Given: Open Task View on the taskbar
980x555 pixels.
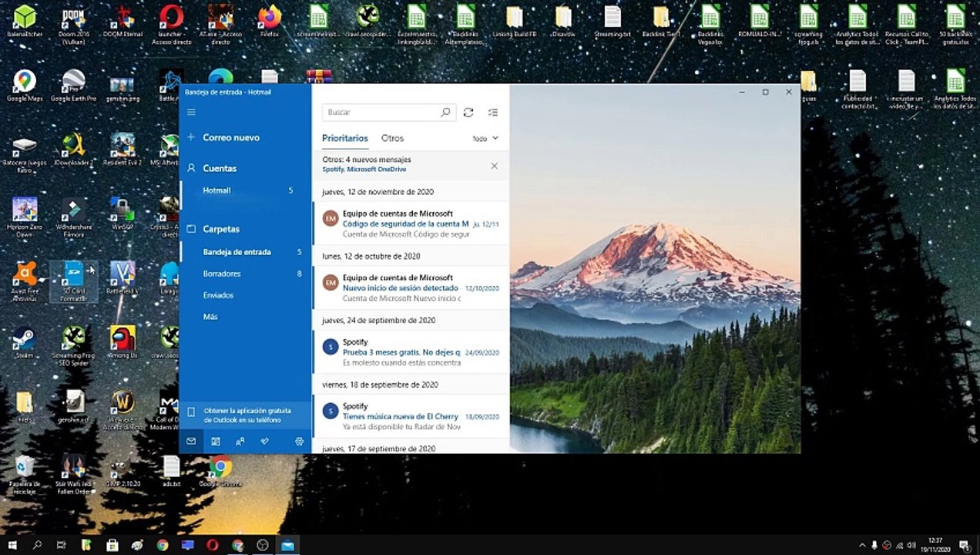Looking at the screenshot, I should 62,545.
